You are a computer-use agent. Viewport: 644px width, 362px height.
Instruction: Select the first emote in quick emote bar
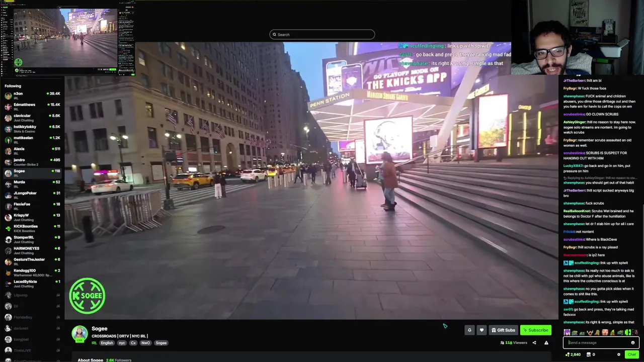pos(567,332)
